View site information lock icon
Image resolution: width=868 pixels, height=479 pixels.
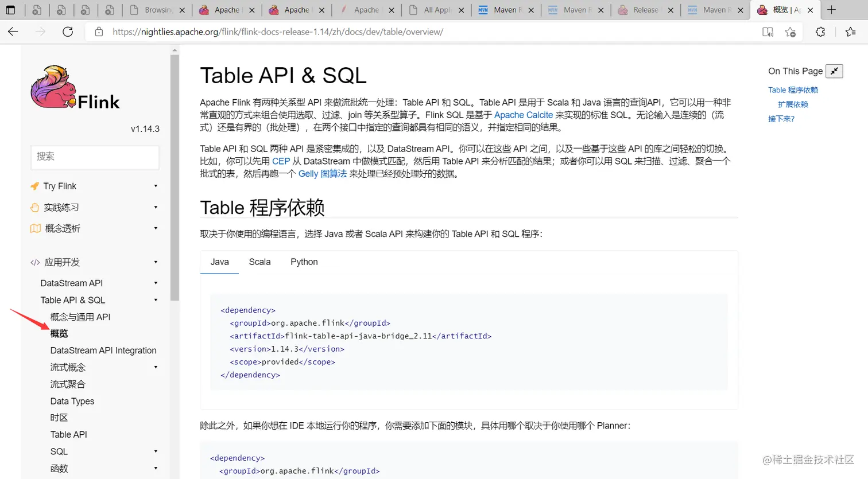[x=99, y=32]
